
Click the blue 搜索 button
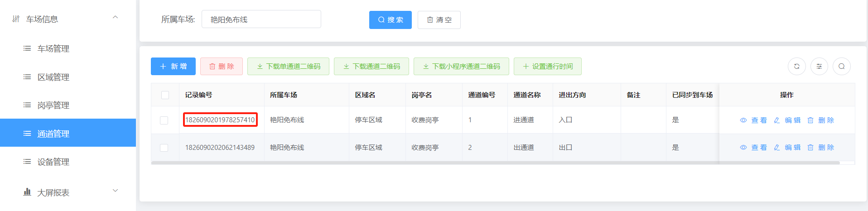tap(391, 20)
